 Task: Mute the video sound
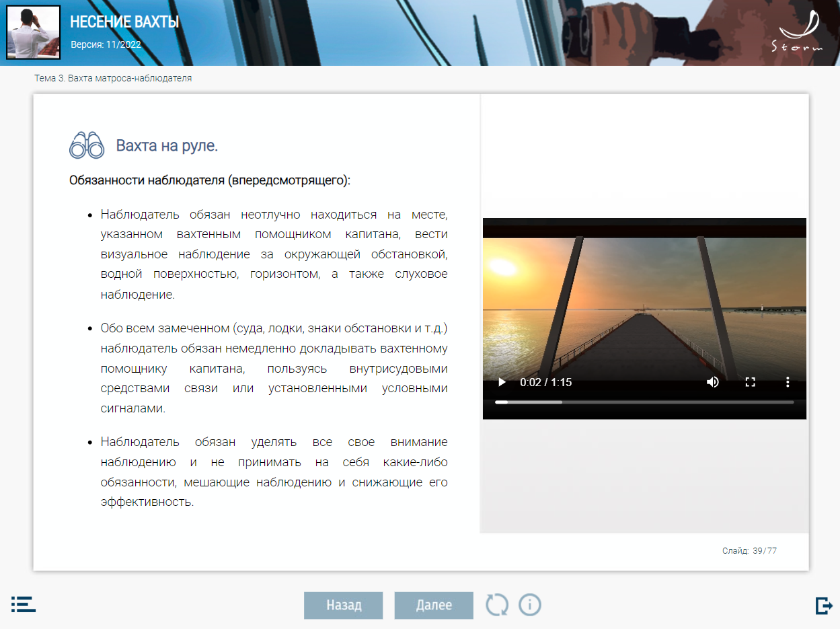point(713,382)
